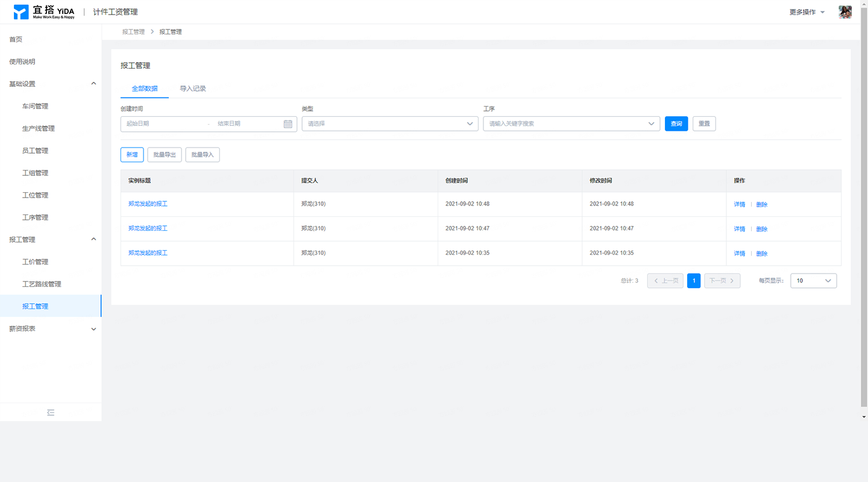This screenshot has width=868, height=482.
Task: Collapse the 报工管理 sidebar group
Action: (51, 240)
